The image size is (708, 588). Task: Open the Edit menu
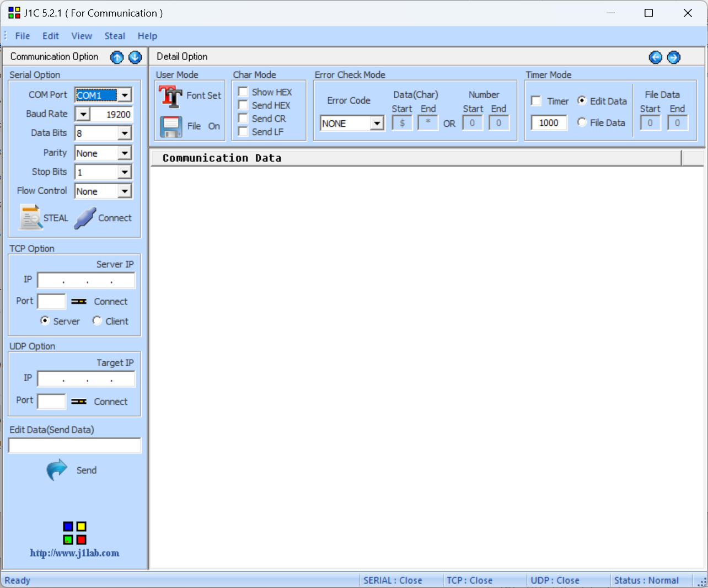[x=51, y=36]
